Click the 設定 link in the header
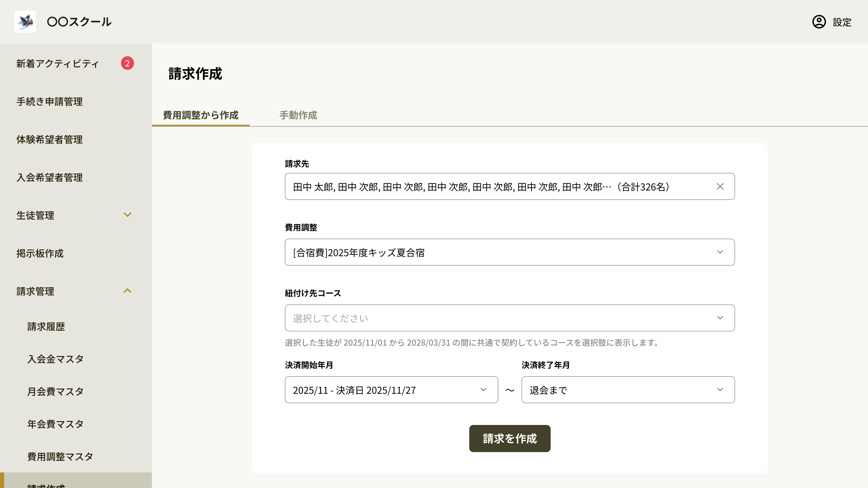This screenshot has height=488, width=868. point(842,22)
